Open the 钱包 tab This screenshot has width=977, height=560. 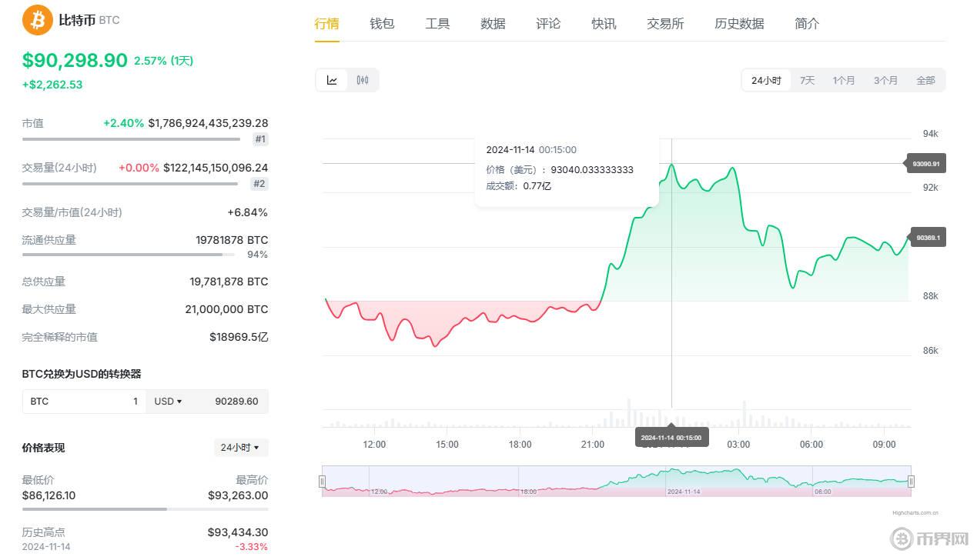[x=382, y=24]
